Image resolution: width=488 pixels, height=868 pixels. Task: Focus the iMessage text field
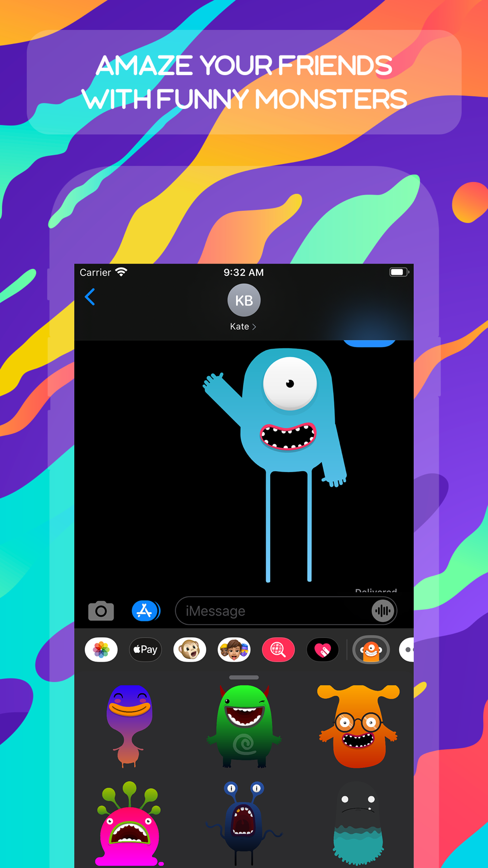[x=286, y=611]
